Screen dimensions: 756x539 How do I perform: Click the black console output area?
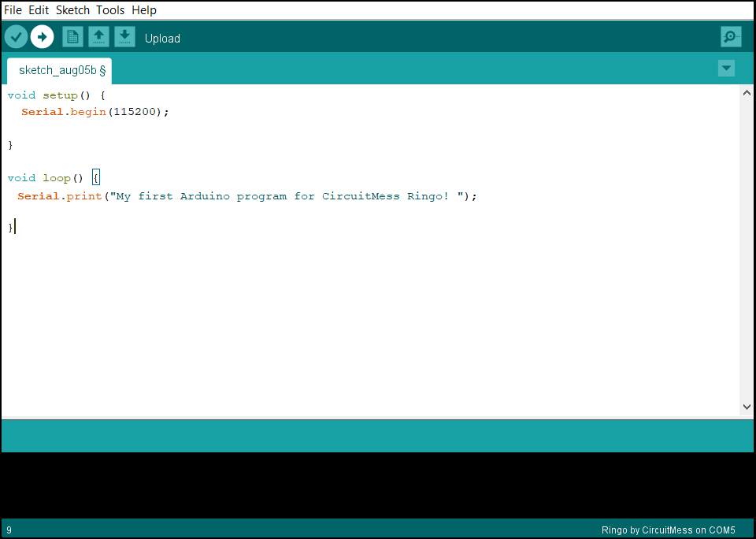378,485
